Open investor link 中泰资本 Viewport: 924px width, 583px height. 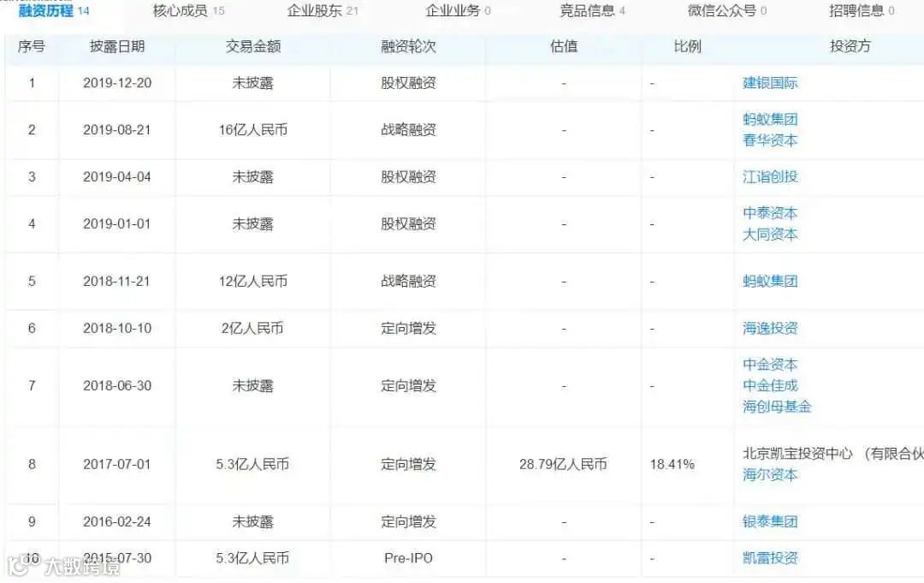[770, 213]
